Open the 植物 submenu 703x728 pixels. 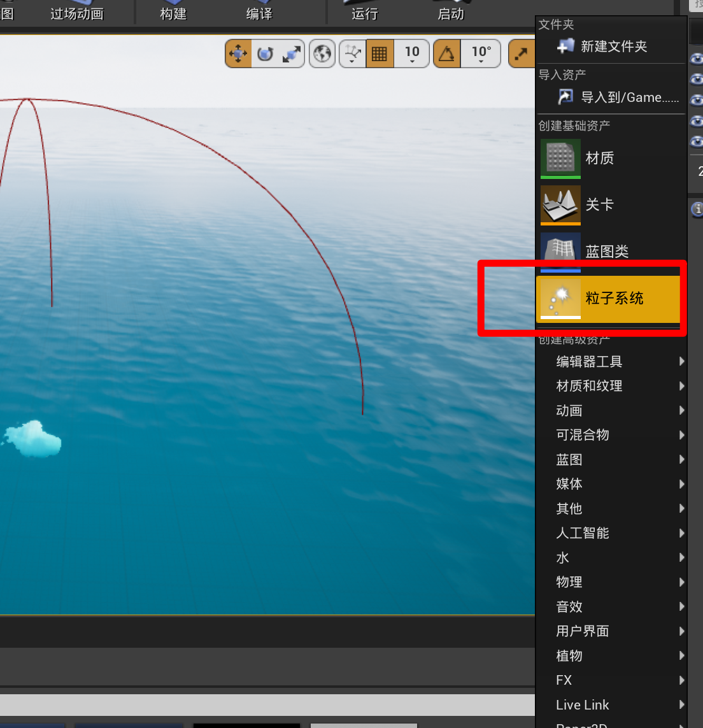coord(611,655)
